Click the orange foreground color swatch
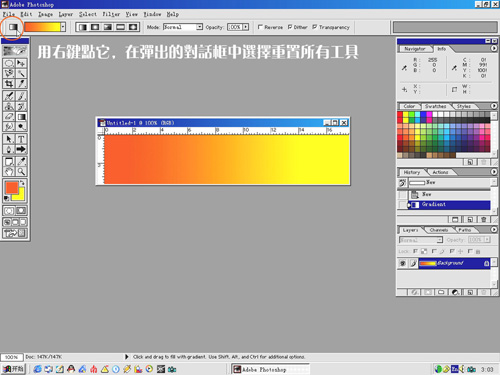 (x=12, y=188)
